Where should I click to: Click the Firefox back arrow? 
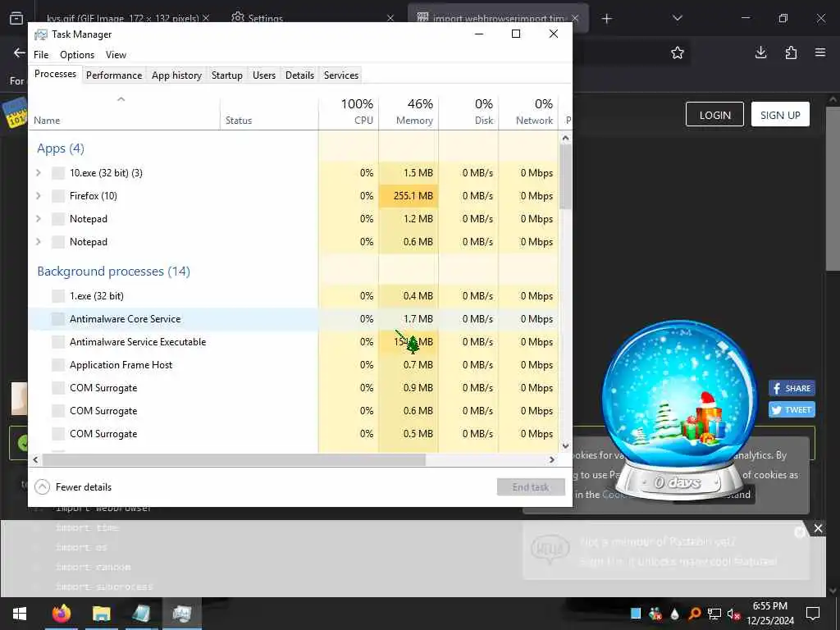(20, 52)
